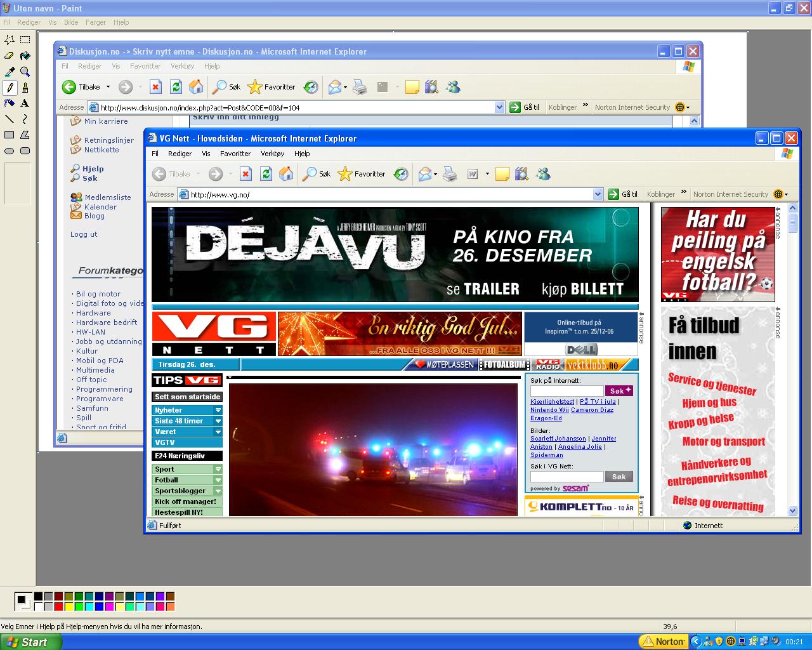Click the Messenger icon in VG Nett toolbar
This screenshot has width=812, height=650.
point(543,174)
